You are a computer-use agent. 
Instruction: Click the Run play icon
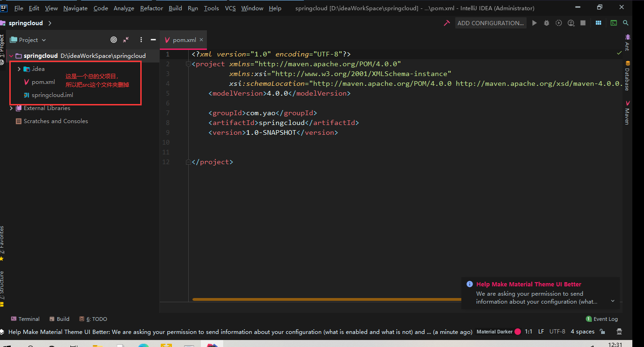coord(534,23)
